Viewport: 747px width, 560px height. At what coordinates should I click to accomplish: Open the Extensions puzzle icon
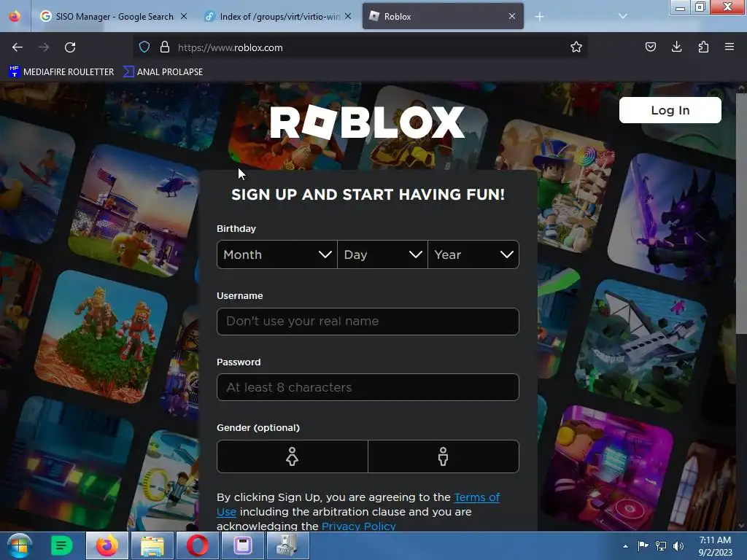(x=703, y=47)
